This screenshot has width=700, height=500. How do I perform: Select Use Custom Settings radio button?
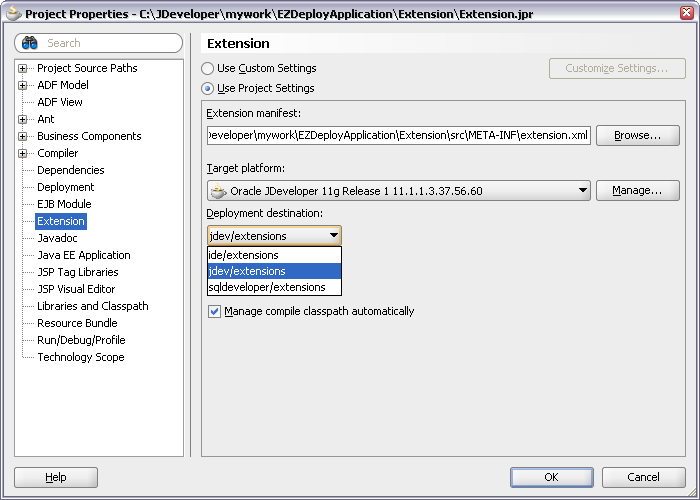pyautogui.click(x=208, y=69)
